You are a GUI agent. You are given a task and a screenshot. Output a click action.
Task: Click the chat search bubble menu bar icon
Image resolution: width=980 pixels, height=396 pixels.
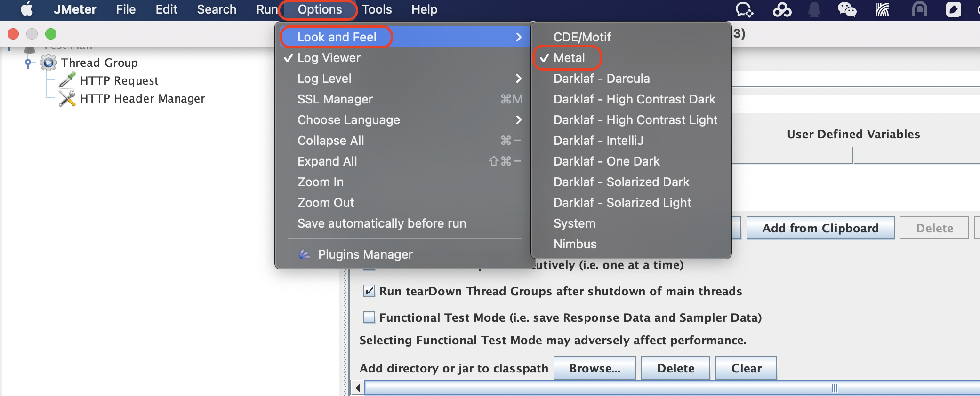[x=744, y=9]
